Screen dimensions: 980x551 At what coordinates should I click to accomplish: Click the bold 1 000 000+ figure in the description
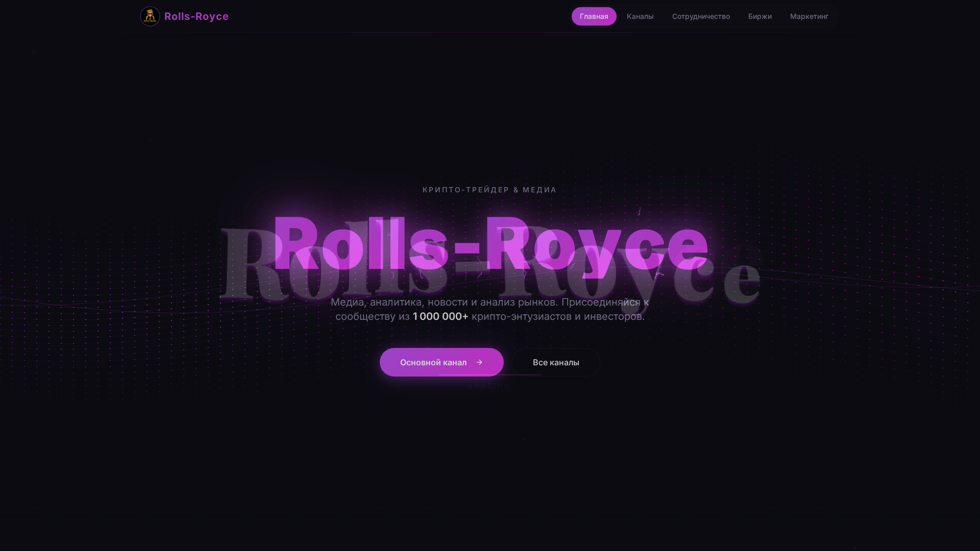point(440,316)
